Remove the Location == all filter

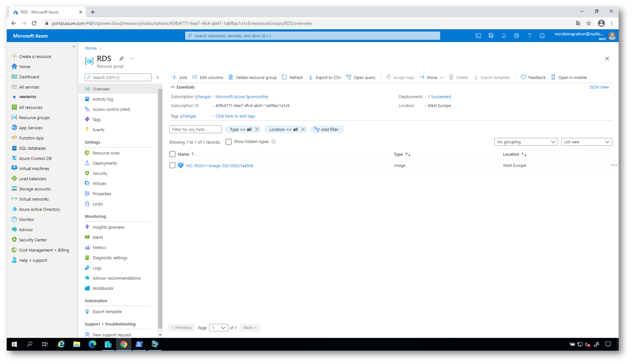303,129
